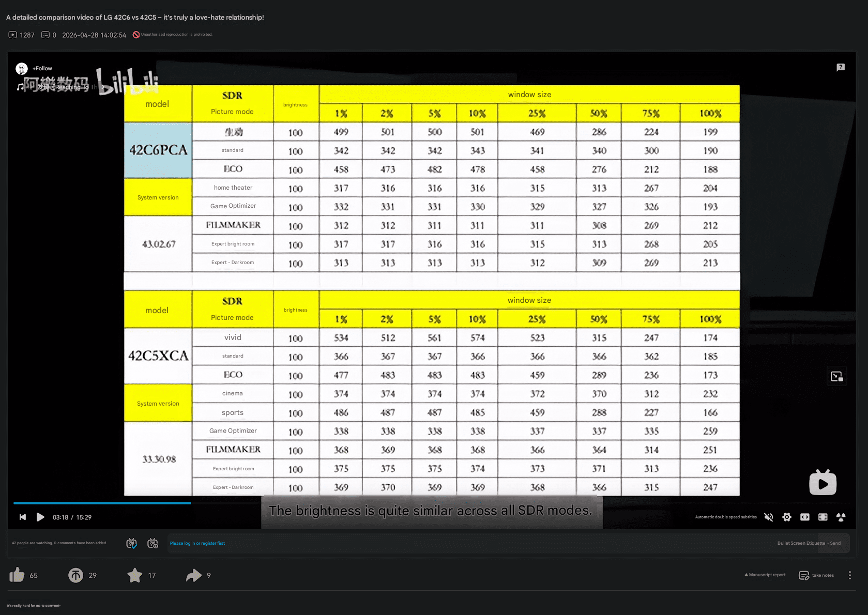The width and height of the screenshot is (868, 615).
Task: Share the video with arrow icon
Action: click(x=194, y=575)
